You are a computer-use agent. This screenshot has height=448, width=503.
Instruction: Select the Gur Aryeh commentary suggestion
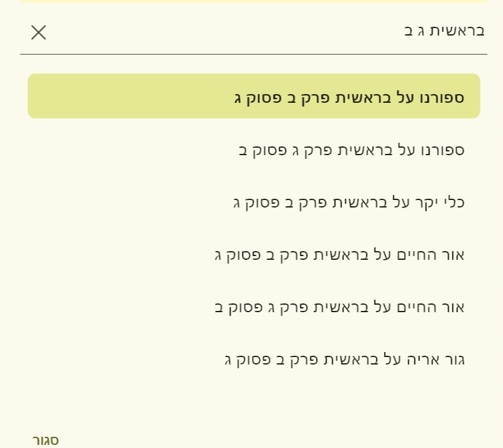tap(344, 360)
